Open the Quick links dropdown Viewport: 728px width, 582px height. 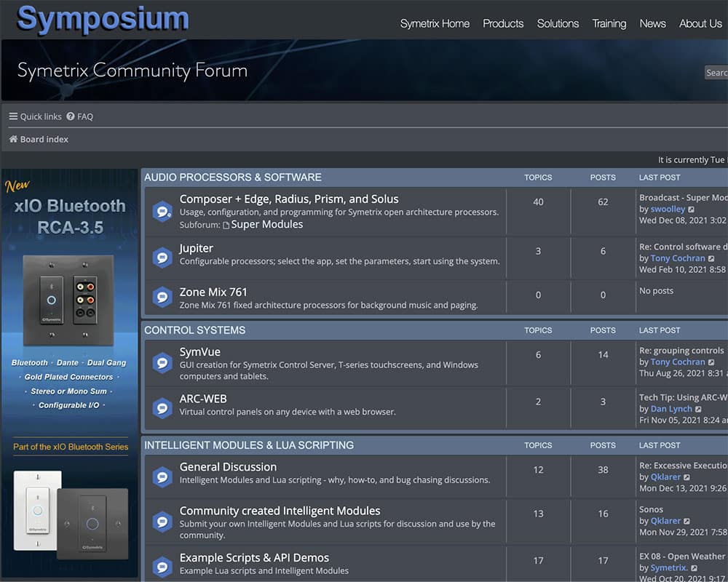tap(35, 116)
